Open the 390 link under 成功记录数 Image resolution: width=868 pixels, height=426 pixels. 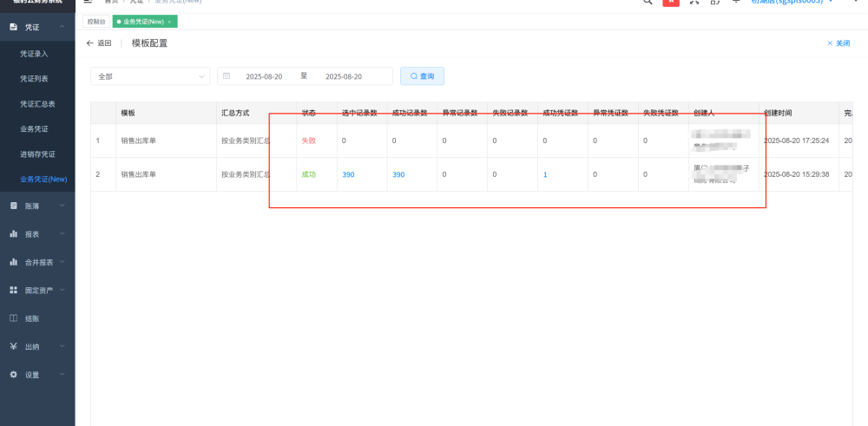tap(398, 175)
